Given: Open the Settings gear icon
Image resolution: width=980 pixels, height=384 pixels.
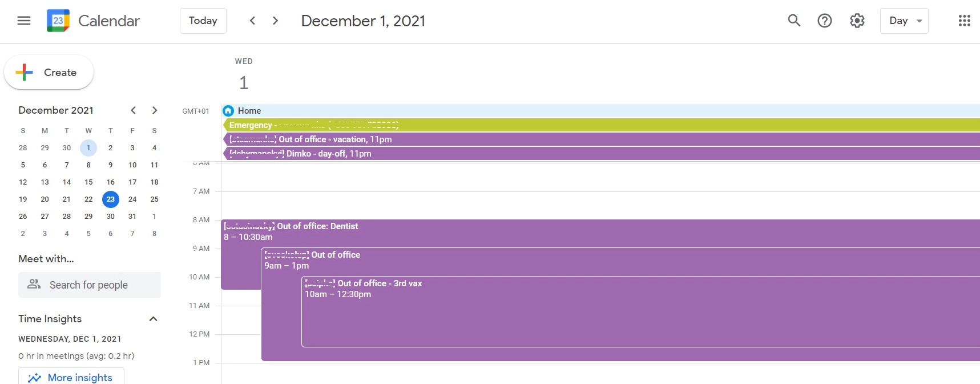Looking at the screenshot, I should [856, 21].
